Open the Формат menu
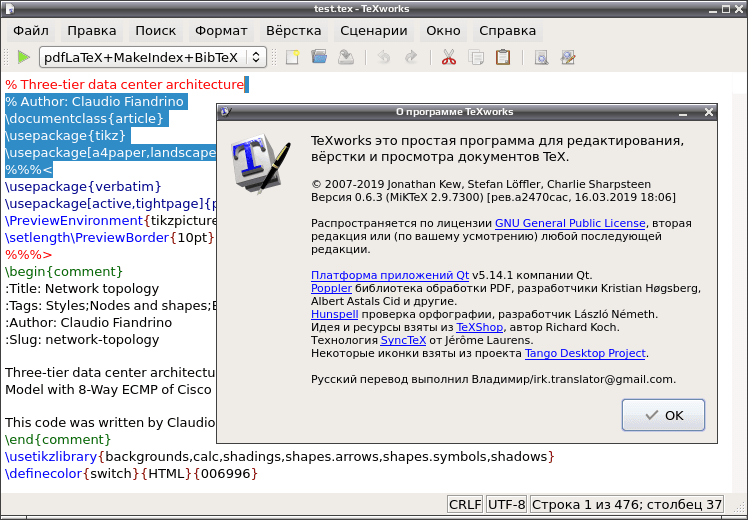 click(x=221, y=31)
